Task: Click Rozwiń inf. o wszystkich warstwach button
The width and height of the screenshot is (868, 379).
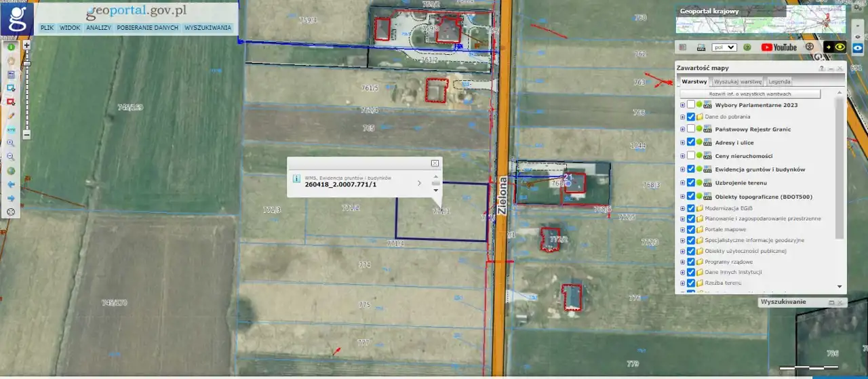Action: (750, 94)
